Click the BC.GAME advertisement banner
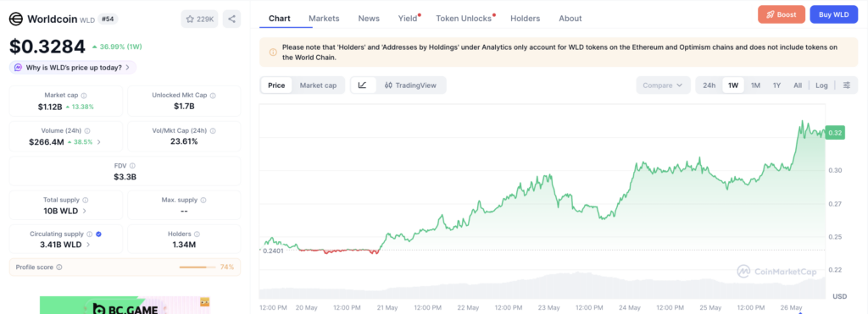868x314 pixels. (125, 306)
